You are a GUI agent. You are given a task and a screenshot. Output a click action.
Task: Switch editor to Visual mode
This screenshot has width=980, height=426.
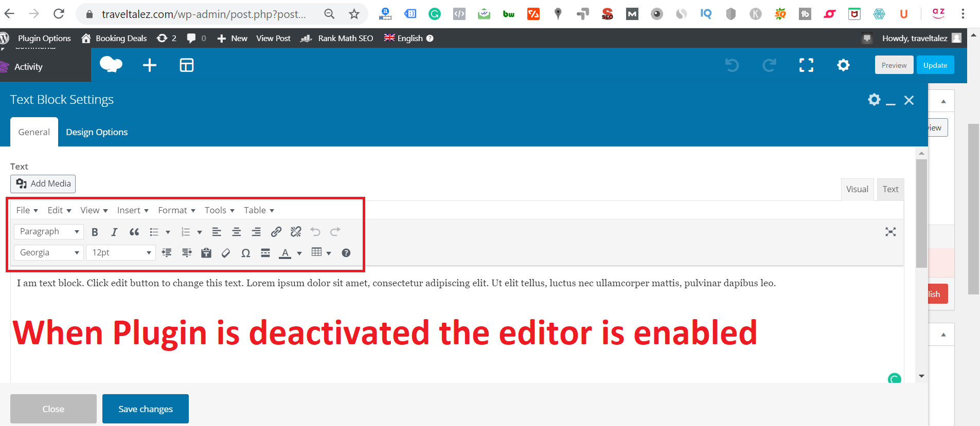(857, 189)
